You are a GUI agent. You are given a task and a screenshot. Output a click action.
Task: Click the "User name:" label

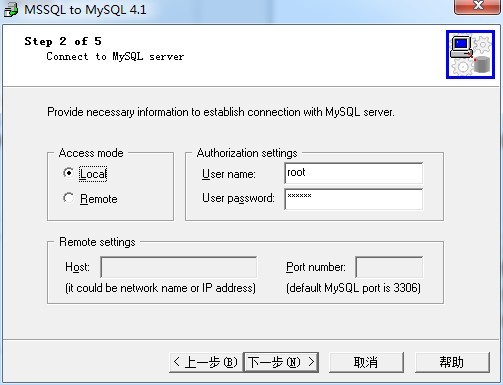(x=229, y=174)
